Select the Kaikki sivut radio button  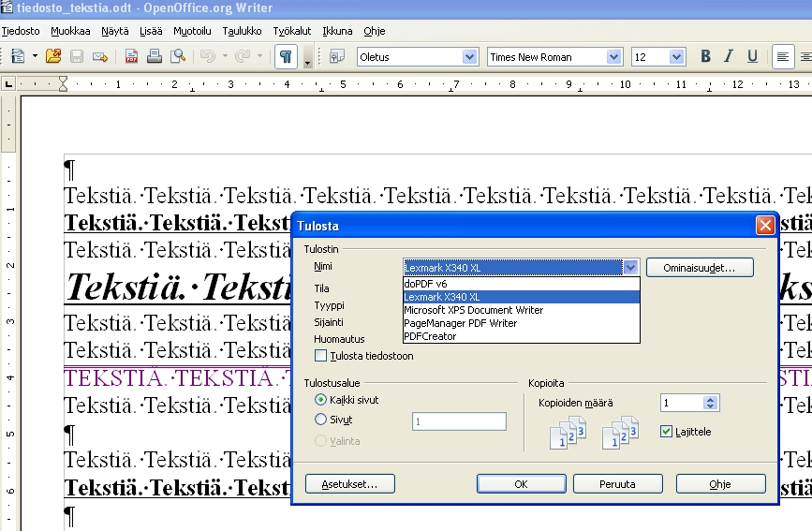pos(321,400)
